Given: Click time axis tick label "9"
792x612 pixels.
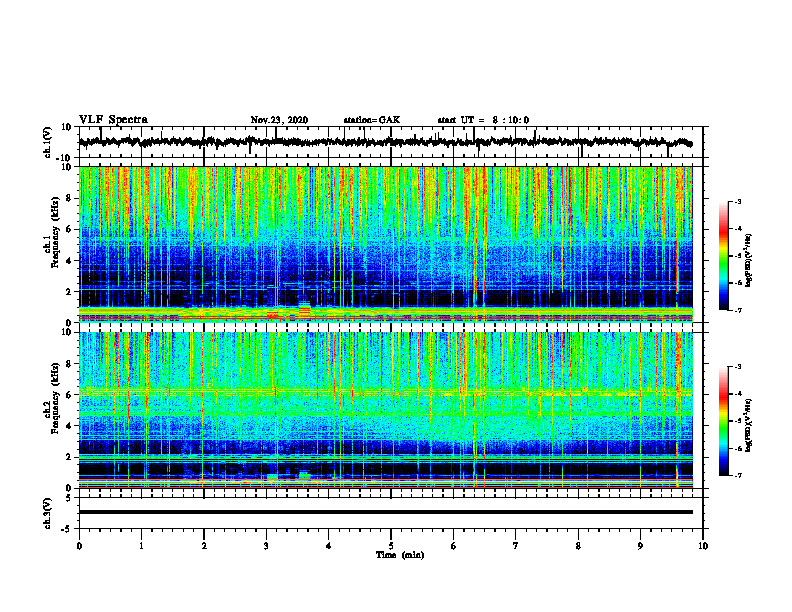Looking at the screenshot, I should click(640, 546).
